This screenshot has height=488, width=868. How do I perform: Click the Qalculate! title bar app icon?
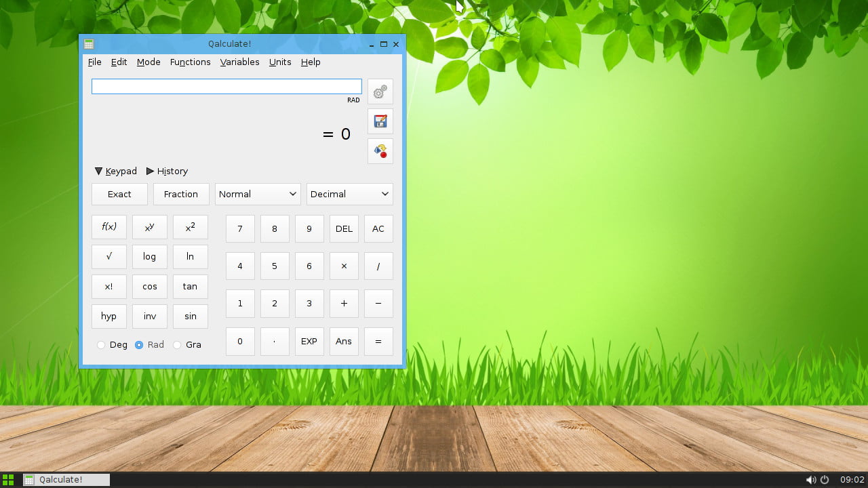point(88,44)
